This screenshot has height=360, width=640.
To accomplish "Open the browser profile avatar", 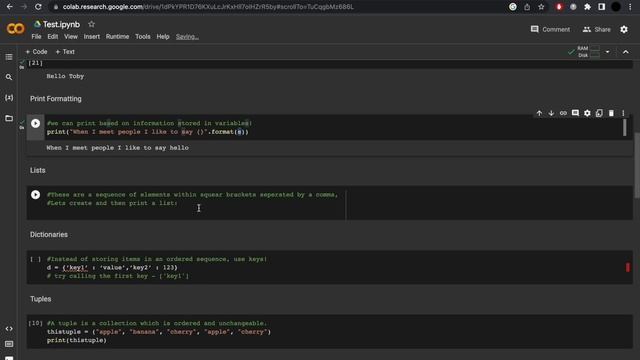I will point(616,7).
